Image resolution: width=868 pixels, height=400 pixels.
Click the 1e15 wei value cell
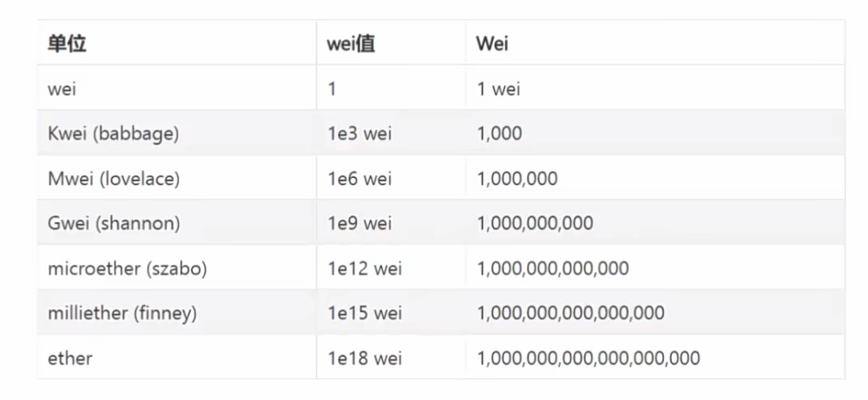click(364, 313)
